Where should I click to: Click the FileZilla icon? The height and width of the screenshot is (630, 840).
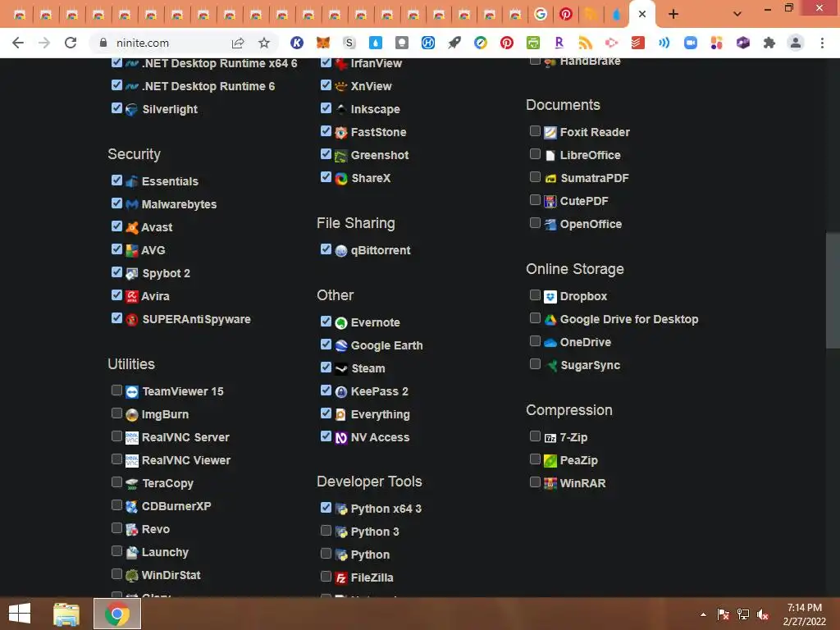(341, 577)
